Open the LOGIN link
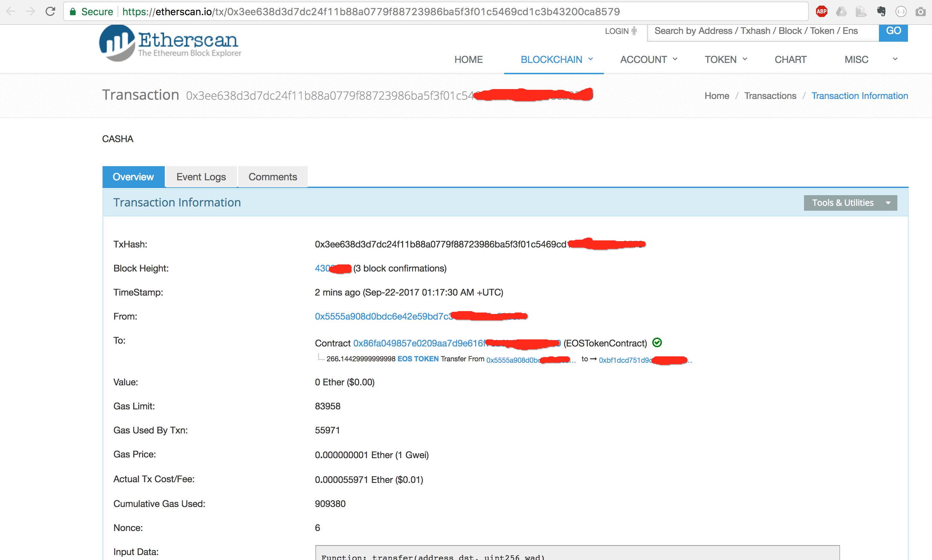This screenshot has height=560, width=932. point(617,31)
